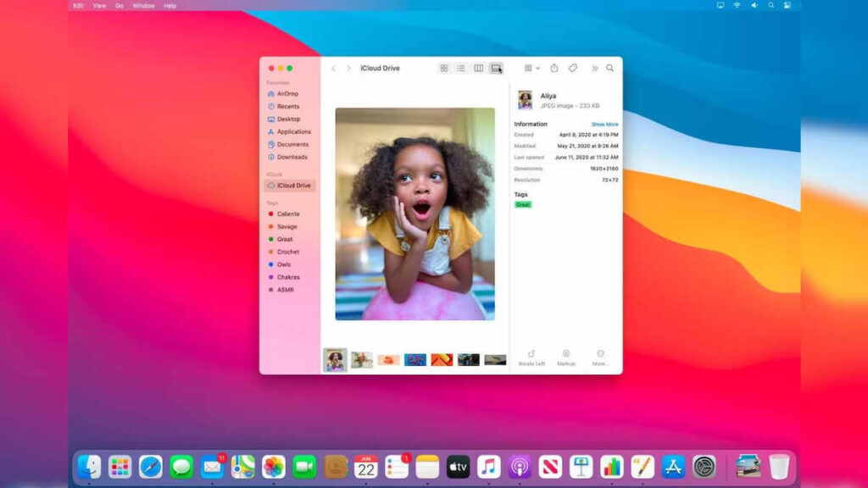Image resolution: width=868 pixels, height=488 pixels.
Task: Open the Help menu
Action: point(170,6)
